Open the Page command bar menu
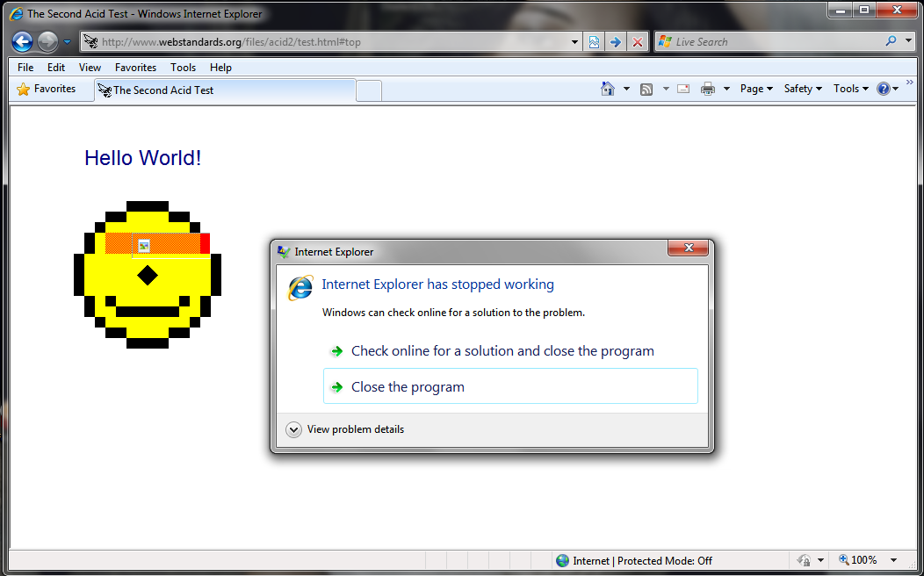The image size is (924, 576). pyautogui.click(x=756, y=89)
